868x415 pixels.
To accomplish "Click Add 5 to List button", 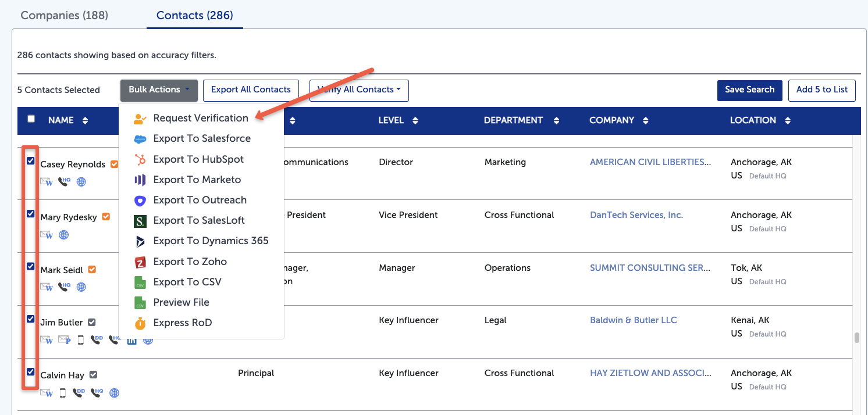I will [x=822, y=90].
